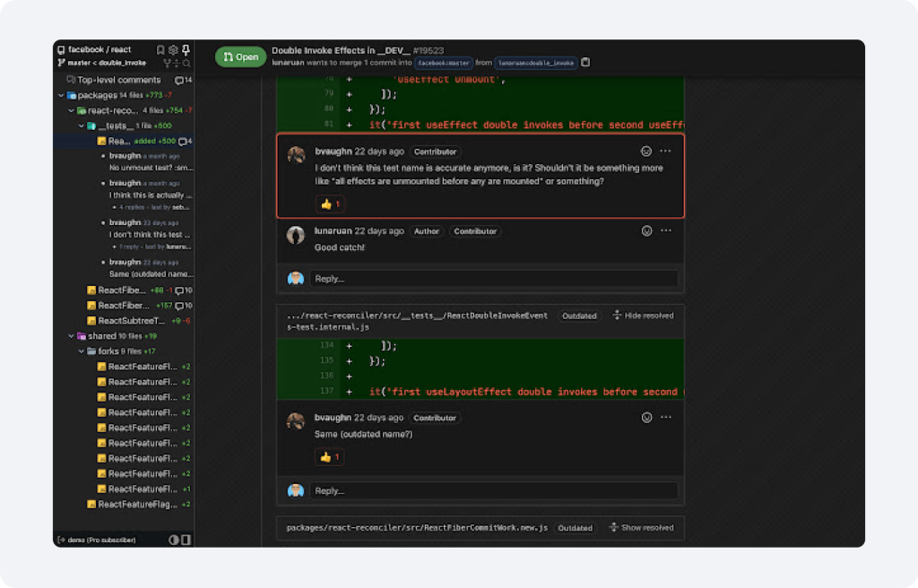Click the ReactFiberCommitWork.new.js file path
The width and height of the screenshot is (918, 588).
click(x=417, y=528)
